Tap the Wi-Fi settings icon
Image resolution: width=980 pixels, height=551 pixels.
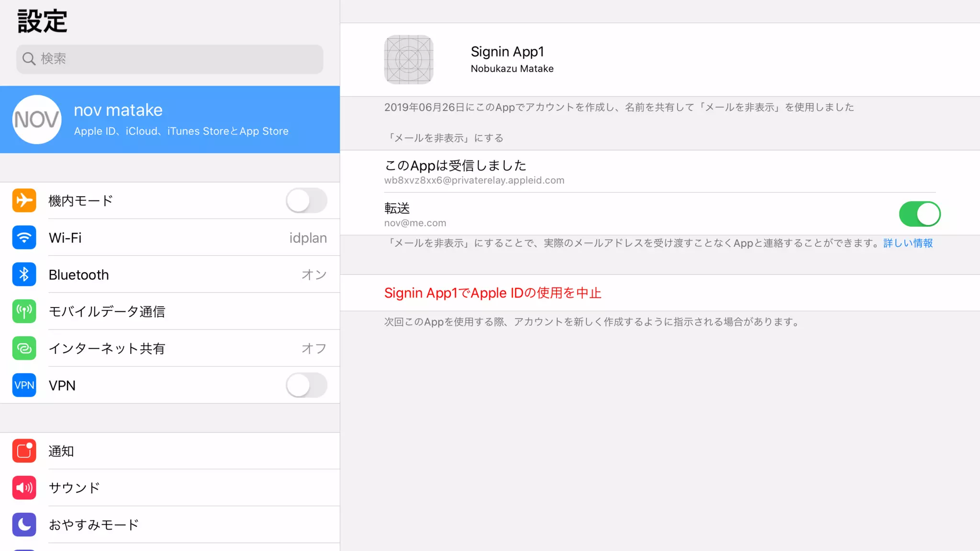(24, 237)
